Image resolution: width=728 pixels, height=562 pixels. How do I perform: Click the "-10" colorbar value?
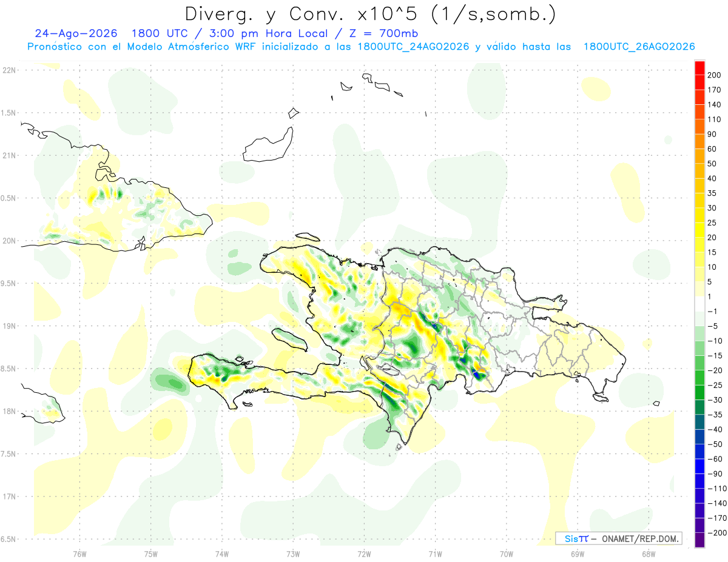pyautogui.click(x=716, y=341)
